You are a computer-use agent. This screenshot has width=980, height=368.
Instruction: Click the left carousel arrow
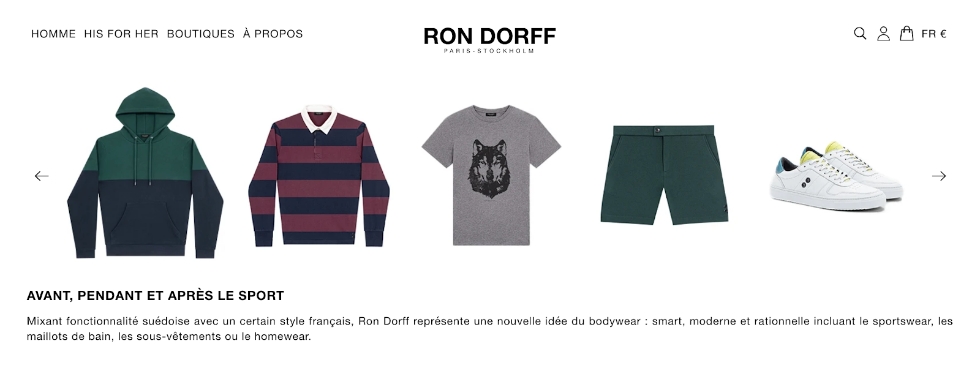click(42, 176)
